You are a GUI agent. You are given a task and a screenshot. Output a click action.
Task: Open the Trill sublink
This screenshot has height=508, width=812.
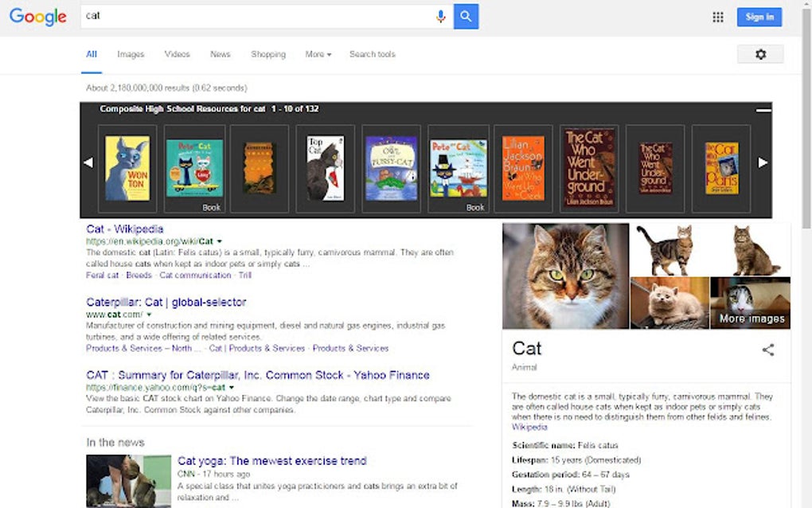tap(245, 275)
